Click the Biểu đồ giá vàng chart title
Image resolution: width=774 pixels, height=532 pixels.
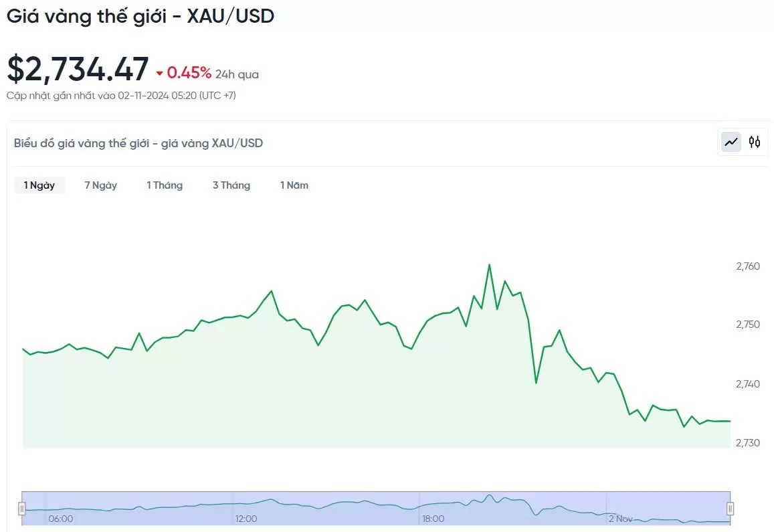(x=138, y=143)
